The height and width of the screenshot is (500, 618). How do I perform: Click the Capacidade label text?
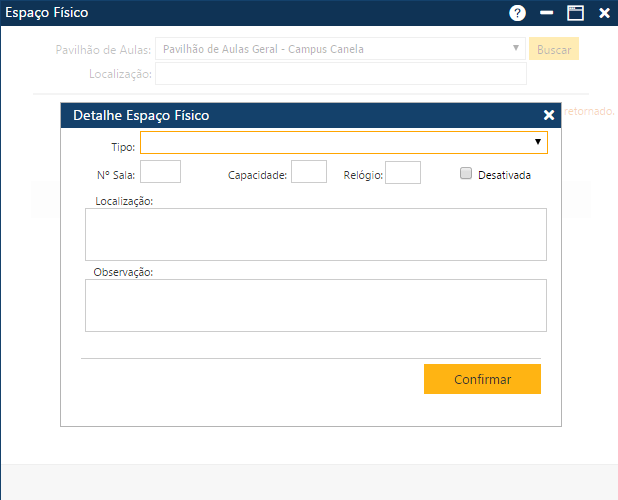[257, 175]
